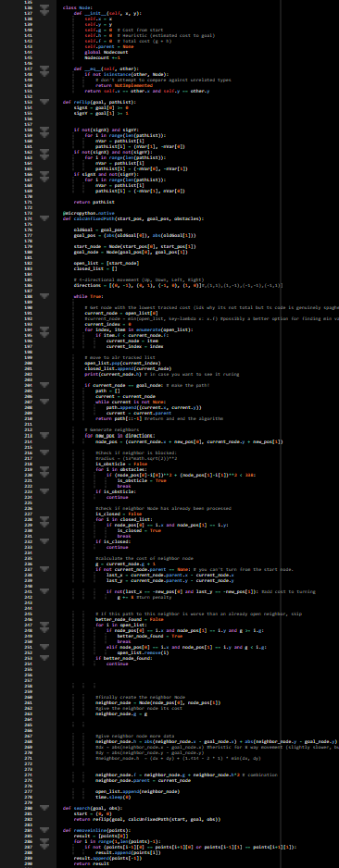Image resolution: width=339 pixels, height=868 pixels.
Task: Click the 'return pathList' line
Action: (x=94, y=202)
